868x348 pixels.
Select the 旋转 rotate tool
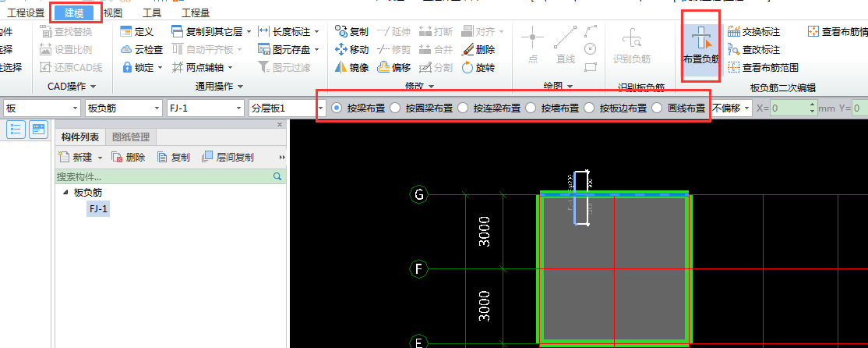(478, 67)
